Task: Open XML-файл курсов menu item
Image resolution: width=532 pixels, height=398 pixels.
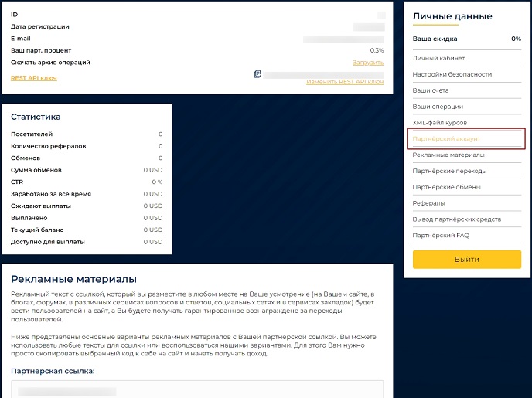Action: coord(440,123)
